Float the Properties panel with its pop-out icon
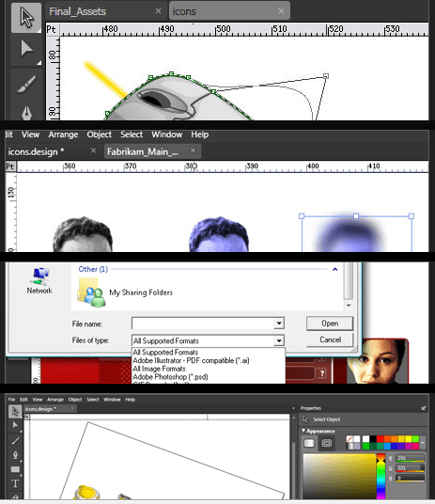The image size is (435, 504). coord(424,408)
